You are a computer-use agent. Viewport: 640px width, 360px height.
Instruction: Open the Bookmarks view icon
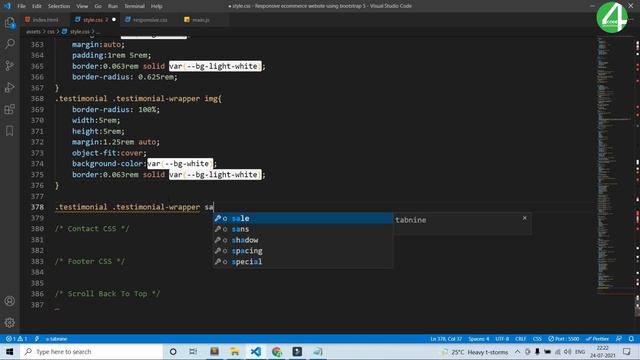point(10,131)
